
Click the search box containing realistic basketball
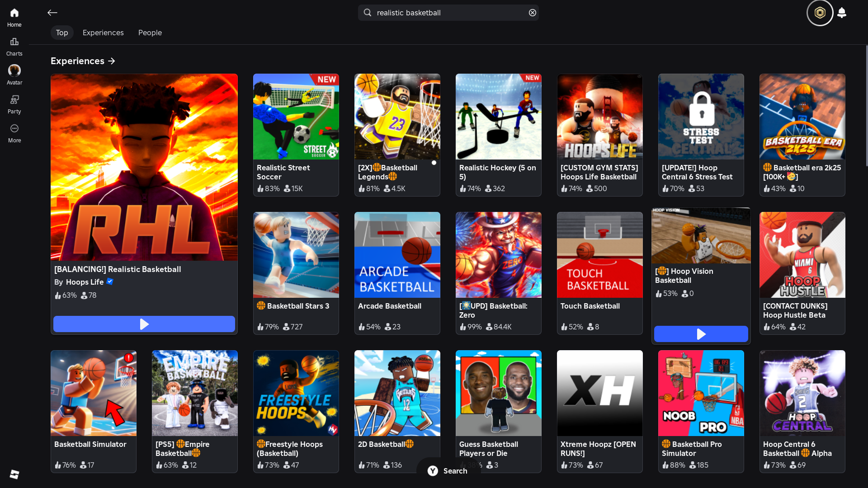point(448,13)
